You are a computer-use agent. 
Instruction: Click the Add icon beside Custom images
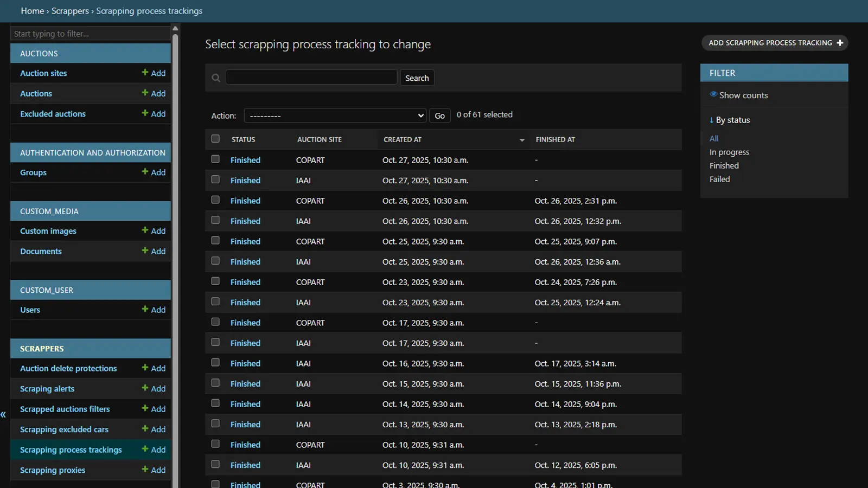coord(144,230)
